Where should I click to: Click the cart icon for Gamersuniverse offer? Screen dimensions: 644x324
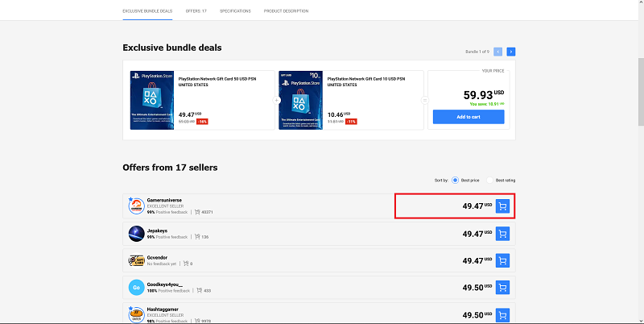503,206
